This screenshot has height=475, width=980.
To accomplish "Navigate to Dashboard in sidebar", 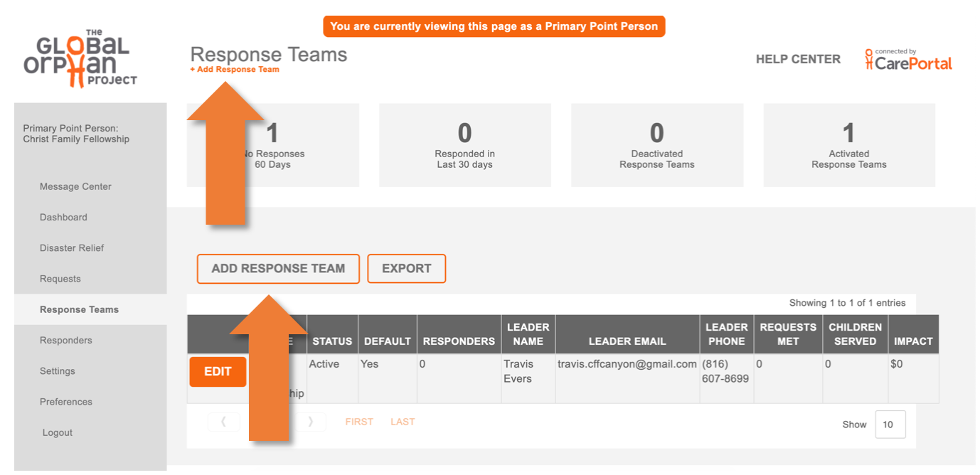I will coord(63,218).
